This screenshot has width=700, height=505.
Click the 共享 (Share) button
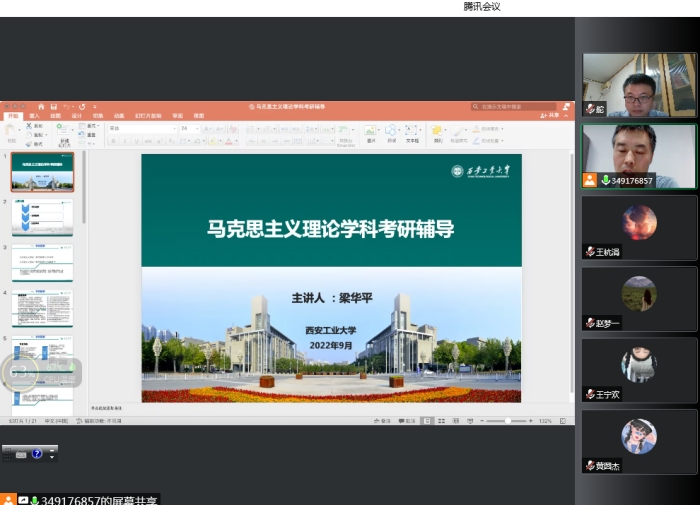point(551,116)
